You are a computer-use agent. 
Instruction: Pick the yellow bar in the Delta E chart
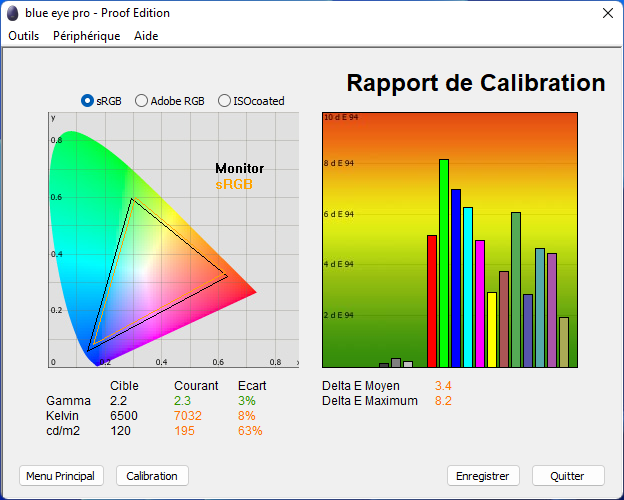click(x=492, y=330)
